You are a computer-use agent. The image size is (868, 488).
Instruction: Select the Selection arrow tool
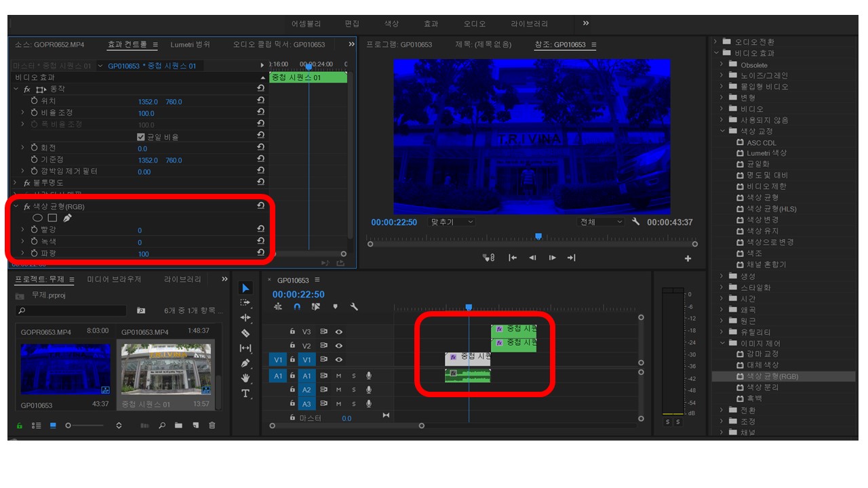tap(245, 288)
